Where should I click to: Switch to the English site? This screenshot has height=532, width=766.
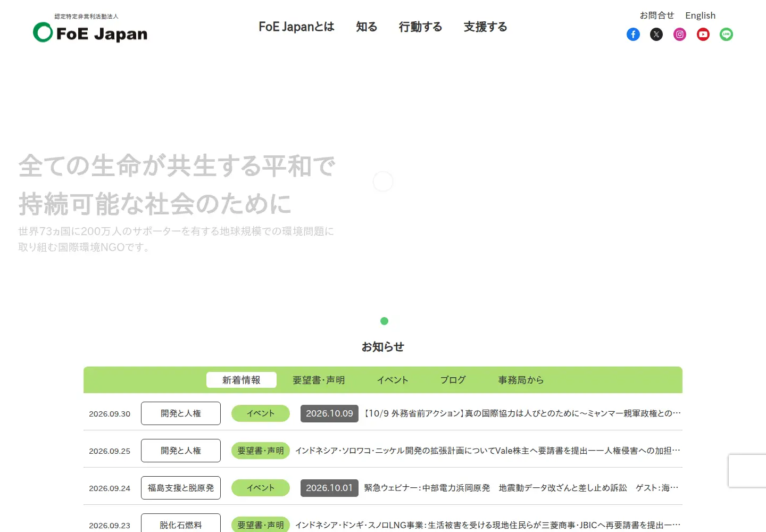[700, 15]
